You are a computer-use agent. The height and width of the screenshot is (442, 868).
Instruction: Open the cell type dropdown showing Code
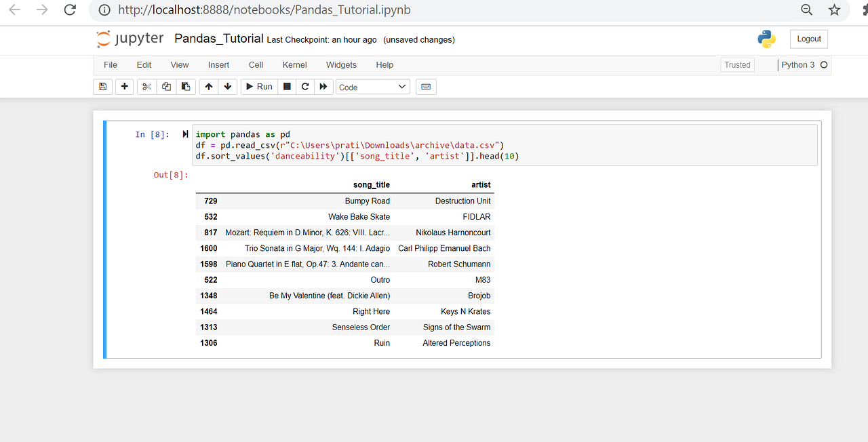372,86
